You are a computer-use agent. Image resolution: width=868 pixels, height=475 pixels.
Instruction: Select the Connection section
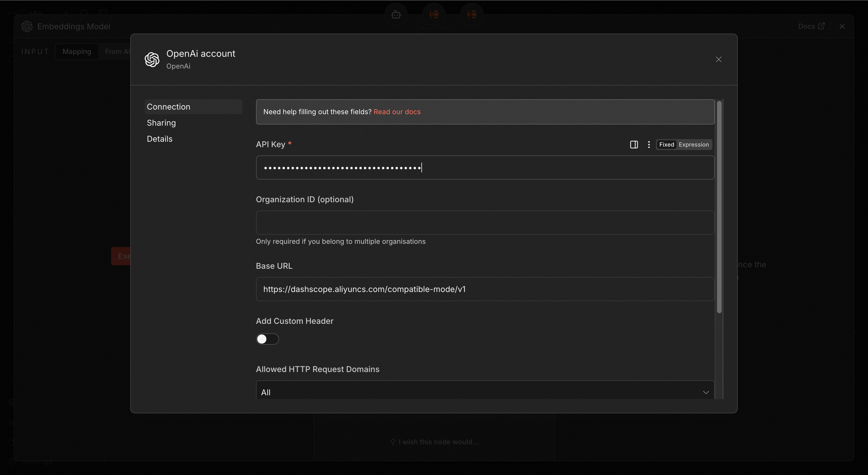[x=168, y=107]
